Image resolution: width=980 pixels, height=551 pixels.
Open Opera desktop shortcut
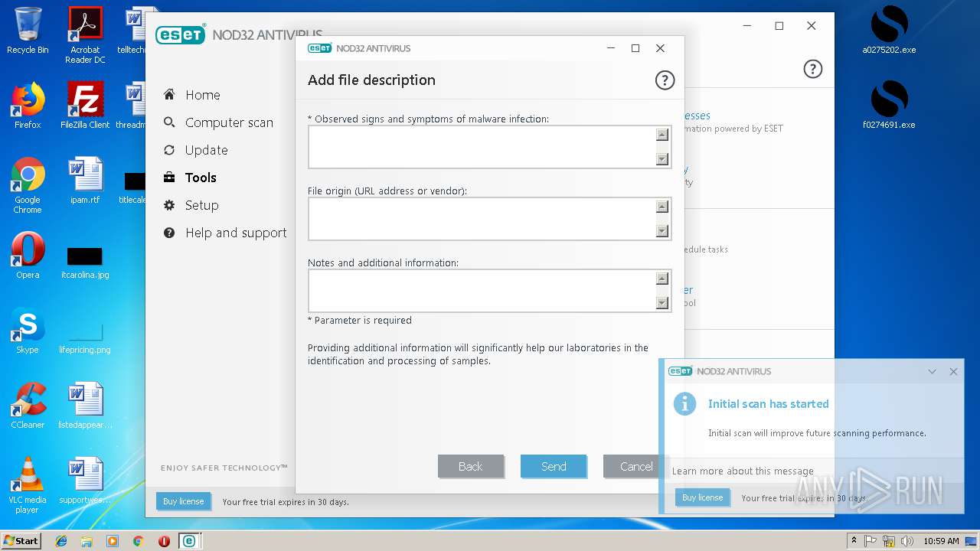point(28,256)
